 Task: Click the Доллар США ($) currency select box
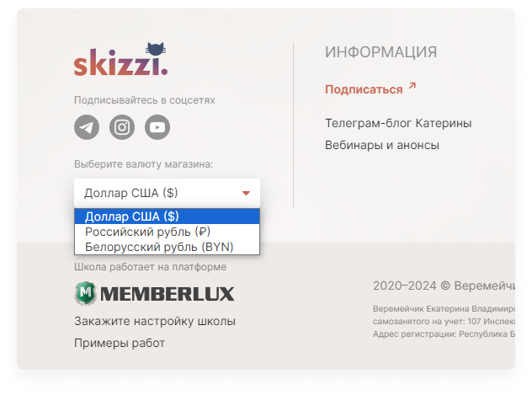coord(167,193)
